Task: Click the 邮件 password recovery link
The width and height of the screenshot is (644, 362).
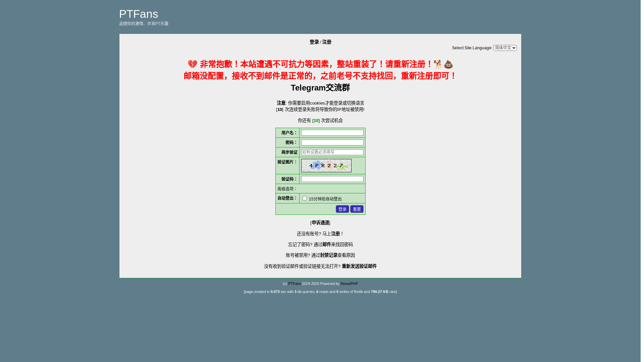Action: [326, 245]
